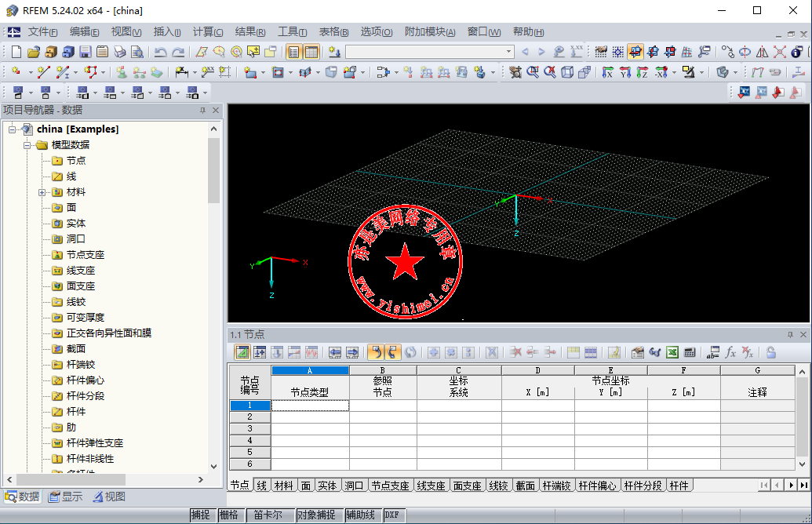The image size is (812, 524).
Task: Click the new node icon
Action: [16, 72]
